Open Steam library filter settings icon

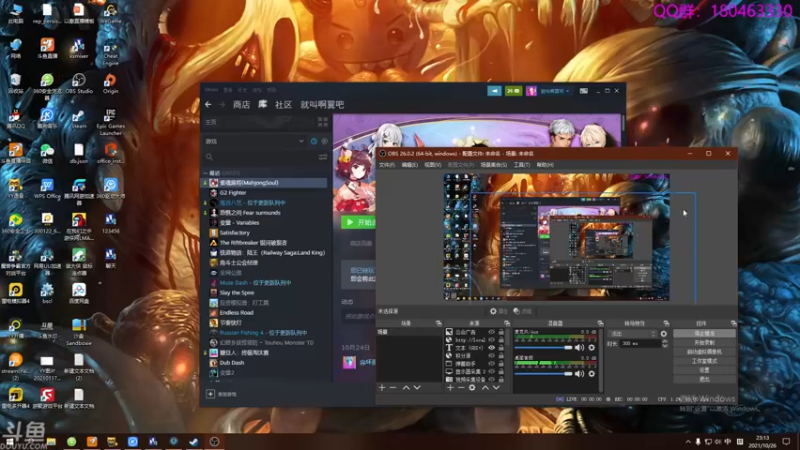point(323,157)
